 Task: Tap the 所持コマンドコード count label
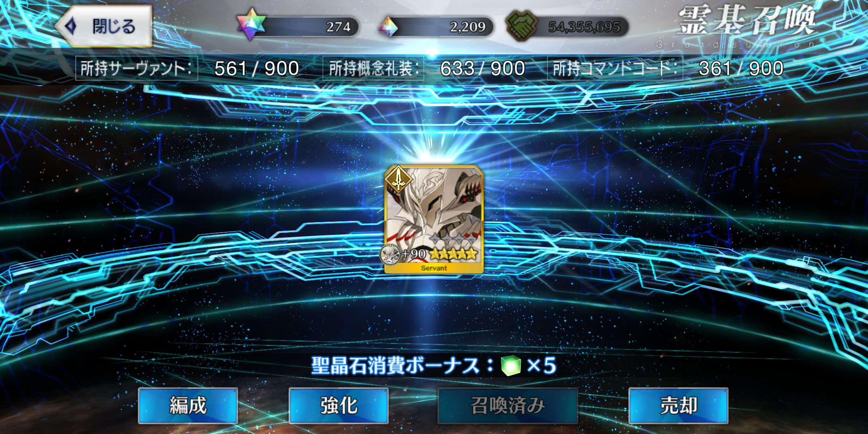tap(615, 68)
